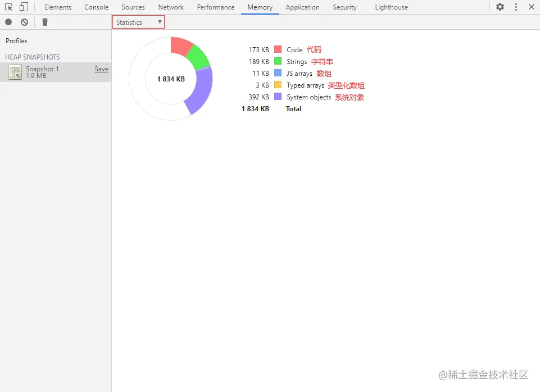Select the Snapshot 1 icon in profiles
540x392 pixels.
click(15, 72)
